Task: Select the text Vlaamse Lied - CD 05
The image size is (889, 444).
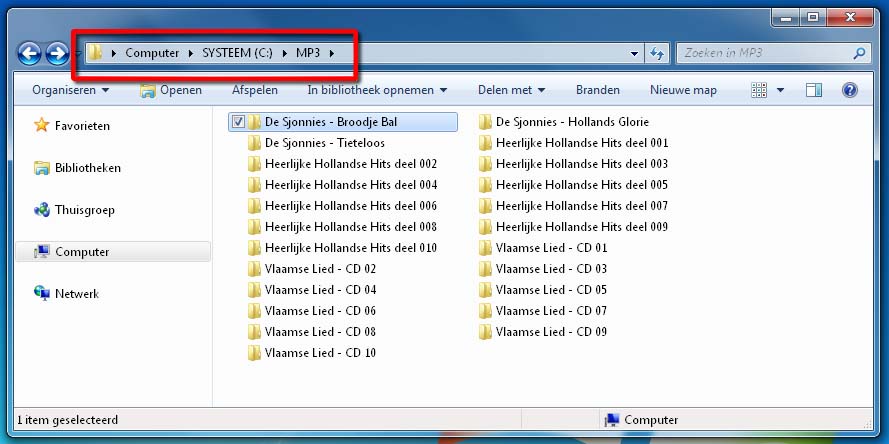Action: (x=551, y=290)
